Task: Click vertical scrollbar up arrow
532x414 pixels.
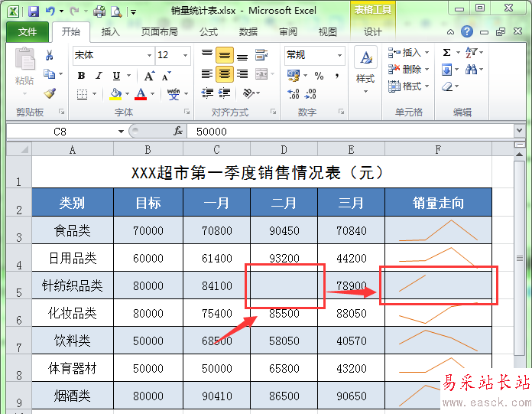Action: tap(519, 155)
